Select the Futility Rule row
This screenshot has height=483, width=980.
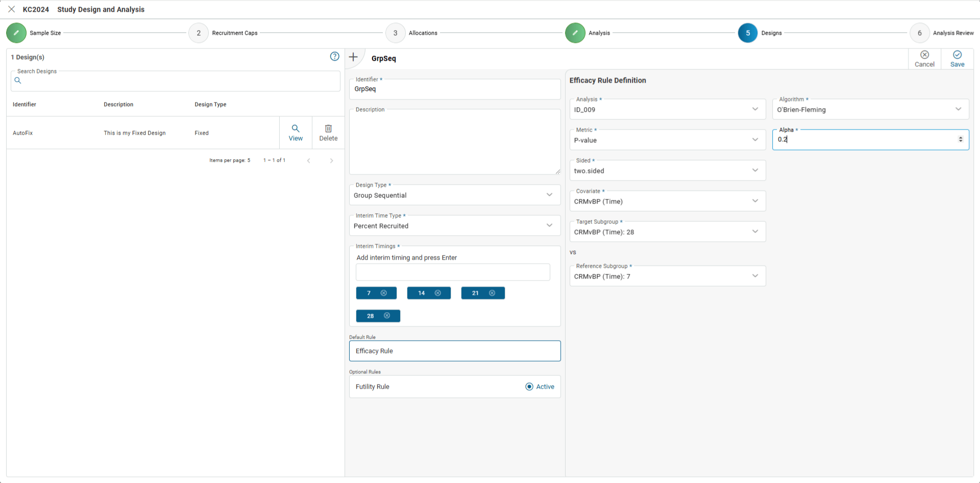[455, 387]
